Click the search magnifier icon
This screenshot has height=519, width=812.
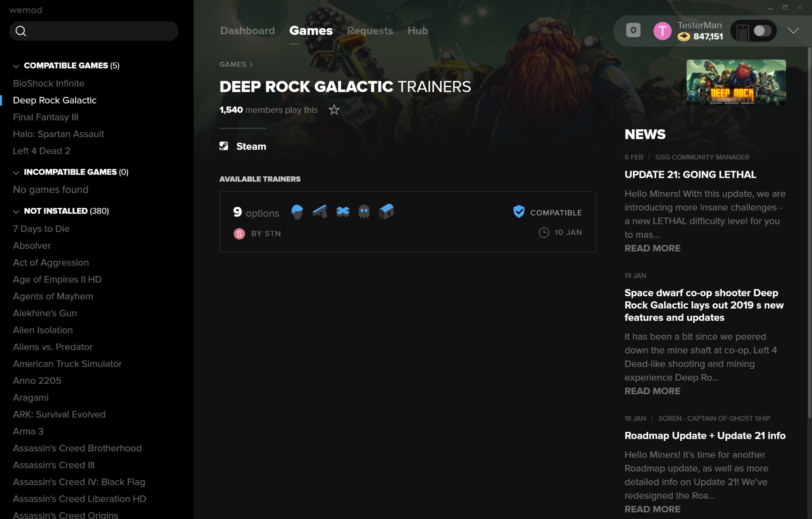tap(21, 31)
